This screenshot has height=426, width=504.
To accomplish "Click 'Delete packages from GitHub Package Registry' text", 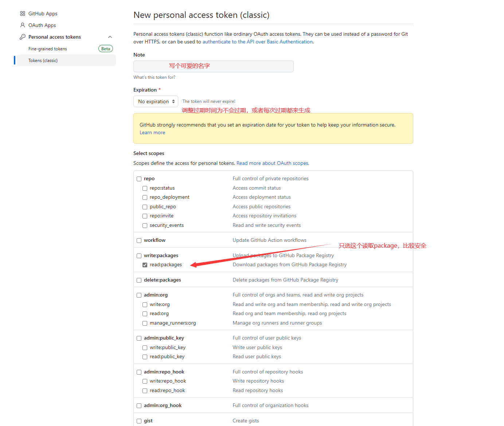I will coord(285,280).
